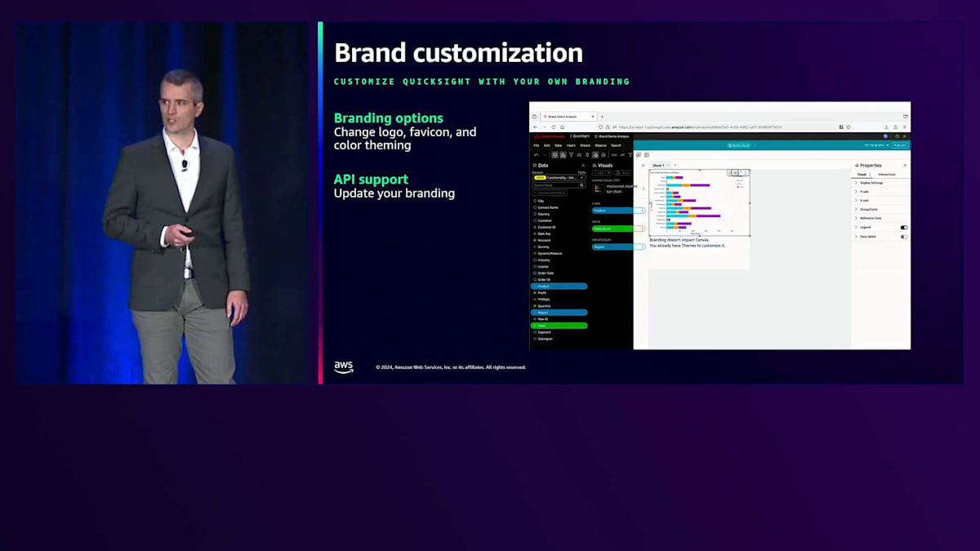
Task: Open the Sheets menu
Action: [586, 145]
